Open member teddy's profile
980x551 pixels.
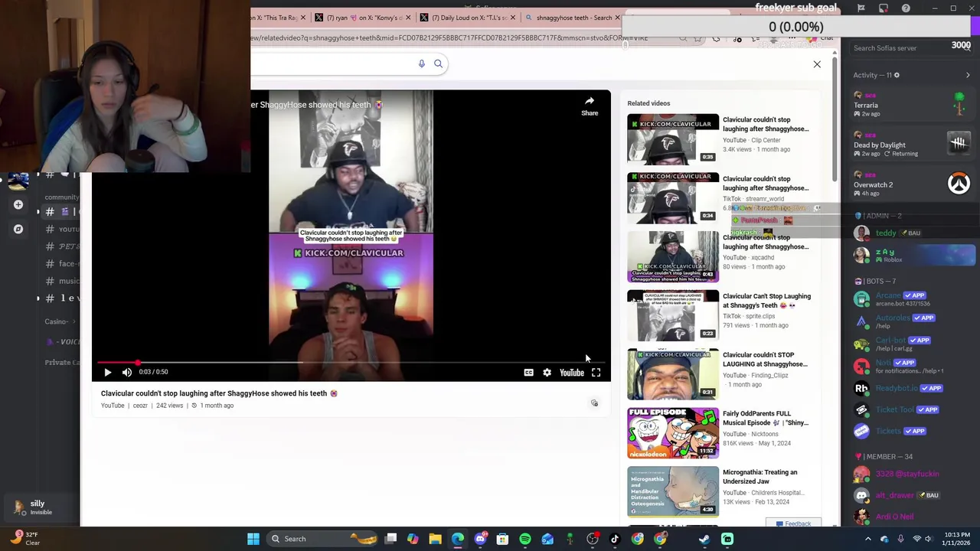click(x=911, y=233)
